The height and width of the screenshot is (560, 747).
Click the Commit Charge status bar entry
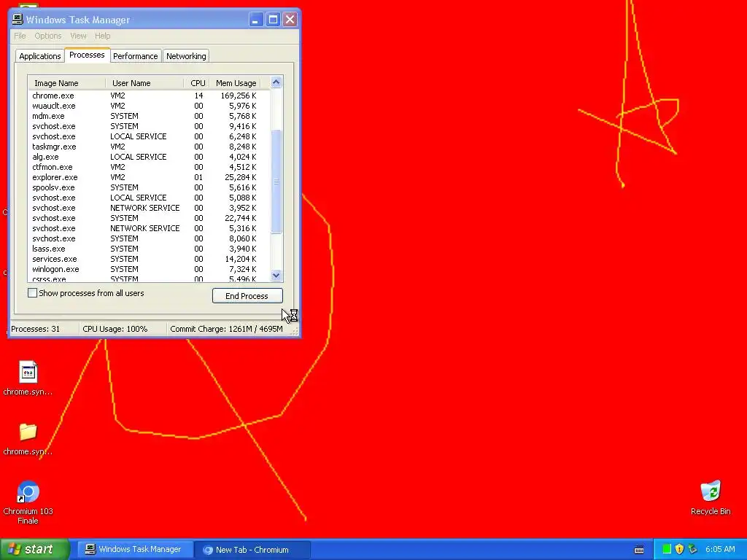226,329
